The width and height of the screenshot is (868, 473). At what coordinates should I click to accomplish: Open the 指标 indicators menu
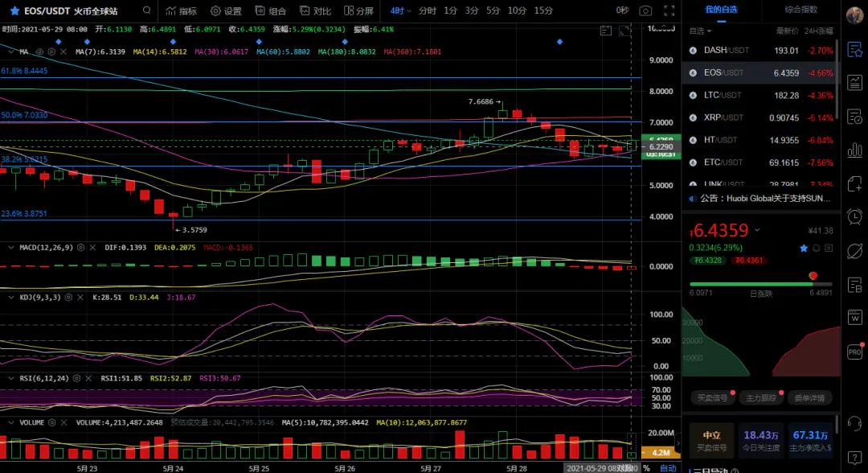tap(182, 10)
